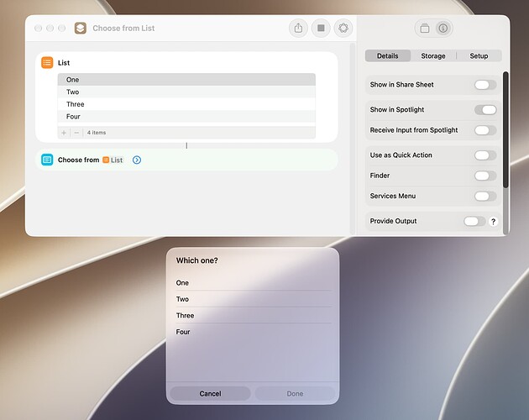
Task: Click Cancel in the Which one dialog
Action: point(210,394)
